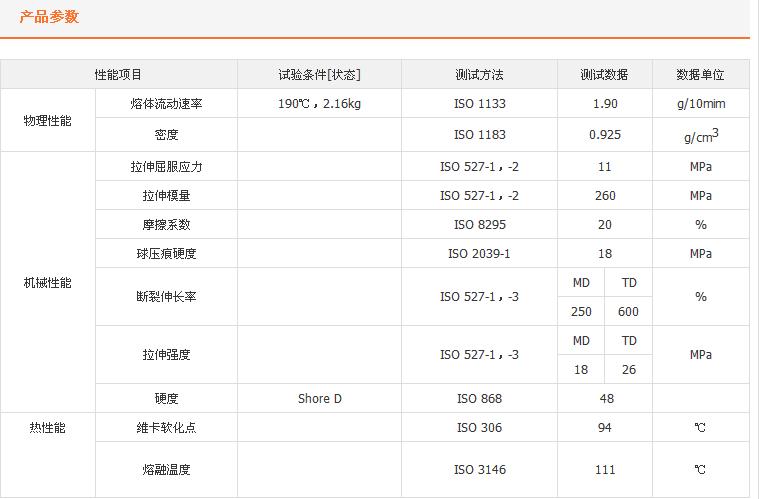Click the 190℃, 2.16kg test condition cell

[x=319, y=104]
